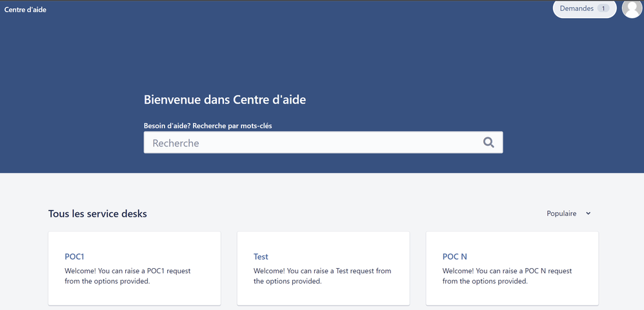Focus the Recherche search field
Image resolution: width=644 pixels, height=310 pixels.
tap(323, 142)
